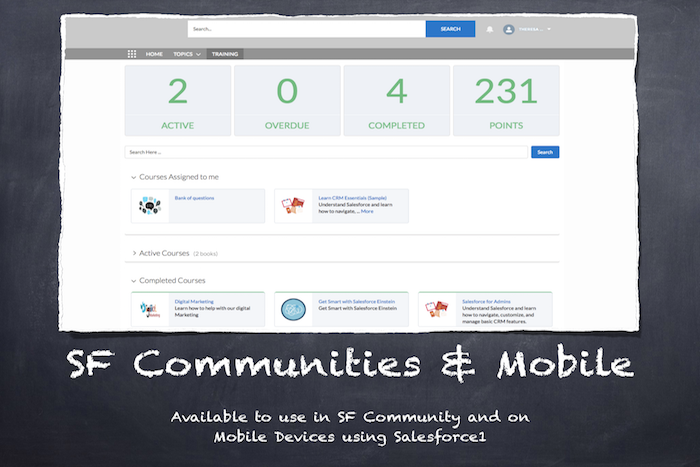The height and width of the screenshot is (467, 700).
Task: Click the user profile avatar icon
Action: click(x=509, y=30)
